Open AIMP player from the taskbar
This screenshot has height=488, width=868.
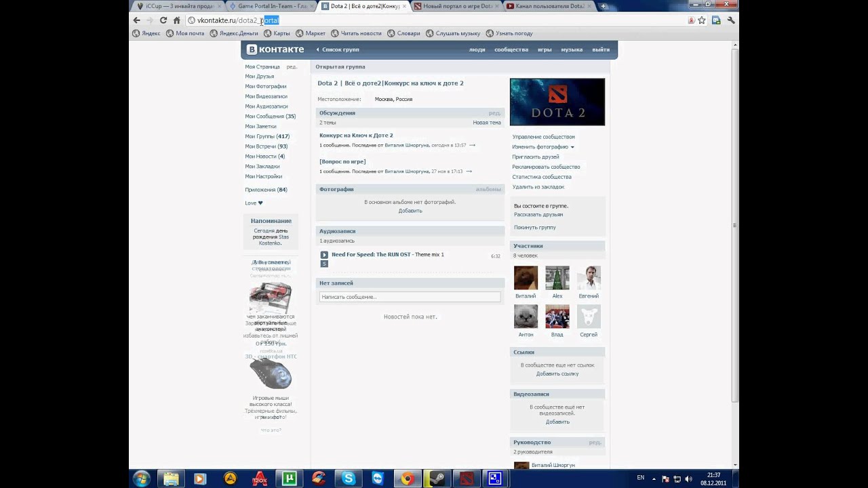click(230, 479)
